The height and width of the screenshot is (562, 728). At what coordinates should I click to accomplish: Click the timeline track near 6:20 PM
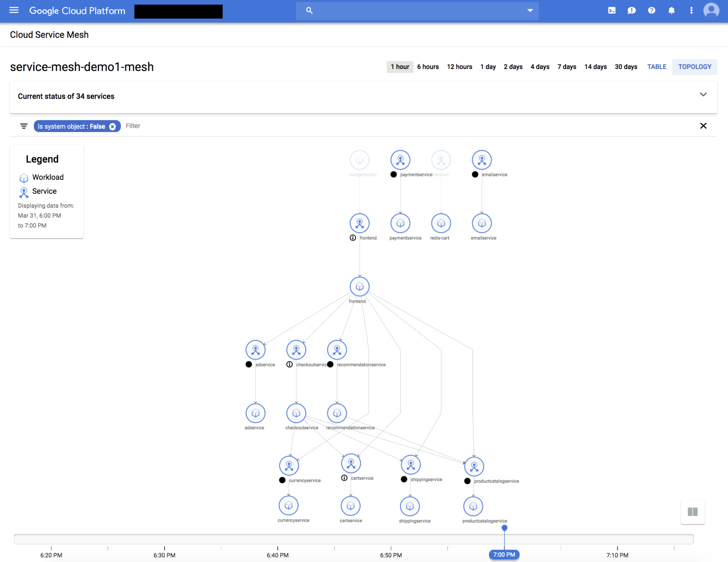[51, 539]
